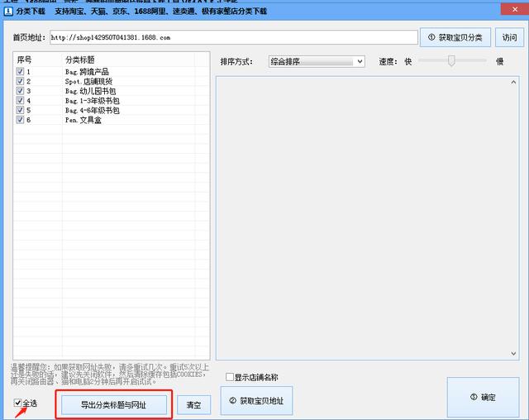Screen dimensions: 529x420
Task: Click the 清空 button
Action: point(193,405)
